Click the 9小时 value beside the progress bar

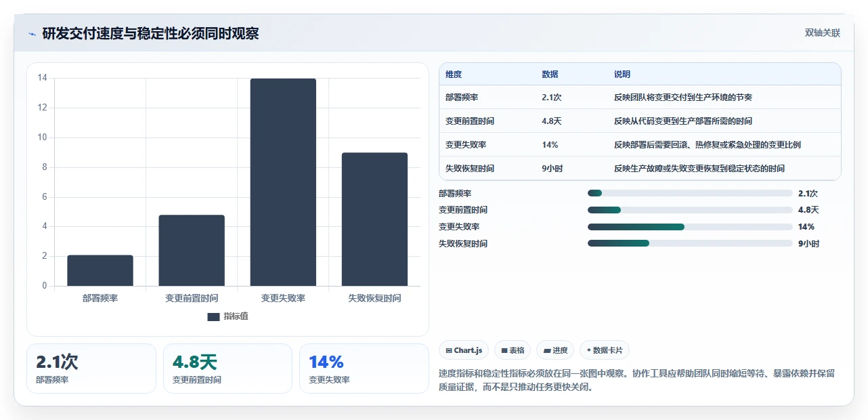tap(809, 244)
